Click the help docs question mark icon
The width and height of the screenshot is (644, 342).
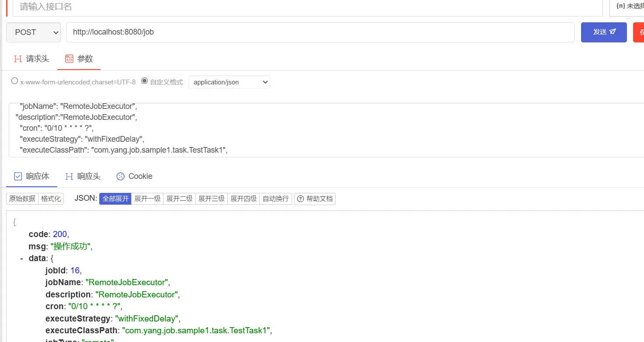300,199
